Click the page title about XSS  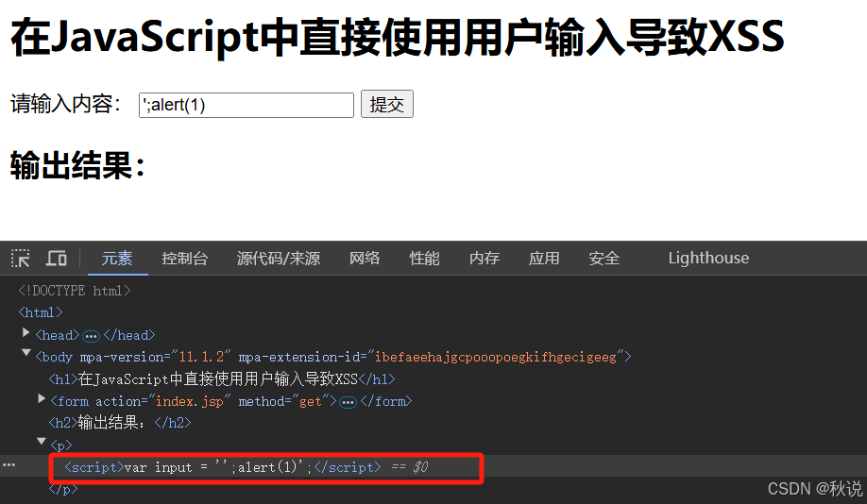point(397,37)
